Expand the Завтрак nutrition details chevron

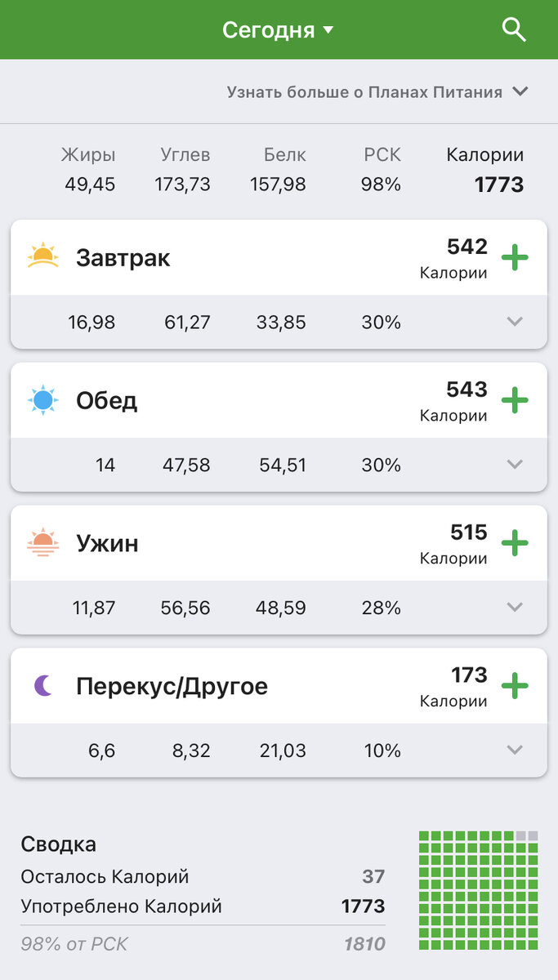click(x=515, y=322)
